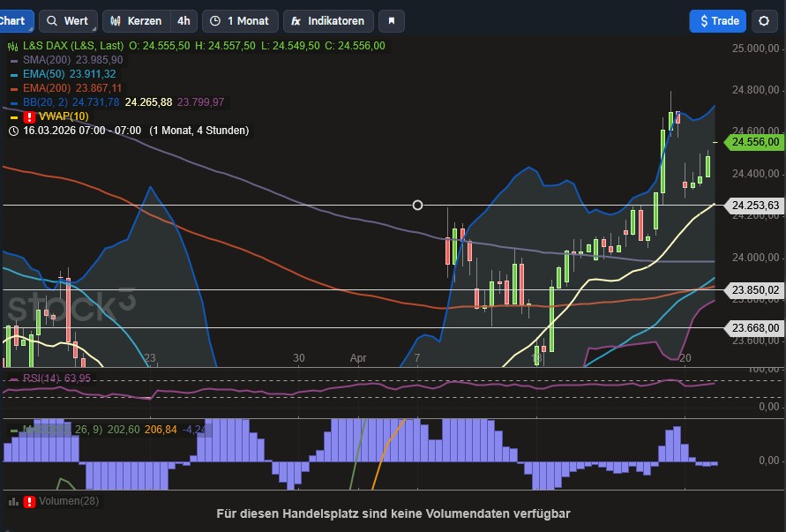Click the bookmark icon in toolbar
The image size is (786, 532).
(x=393, y=21)
